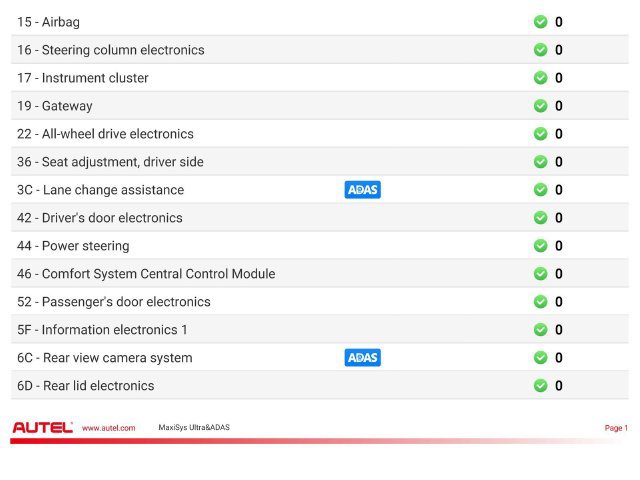The image size is (640, 480).
Task: Click the green check for All-wheel drive electronics
Action: 540,133
